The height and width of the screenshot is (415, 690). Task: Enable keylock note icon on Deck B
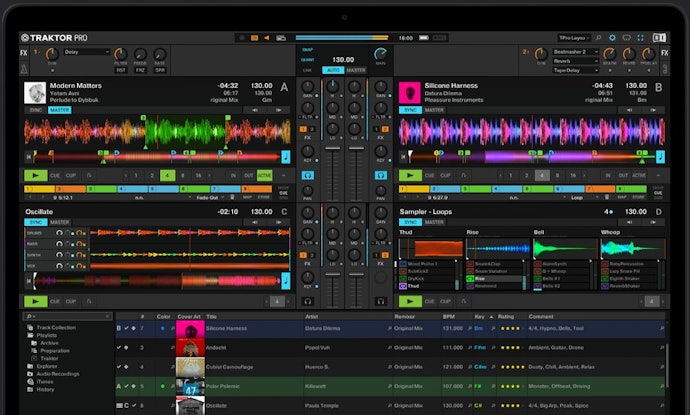tap(660, 157)
